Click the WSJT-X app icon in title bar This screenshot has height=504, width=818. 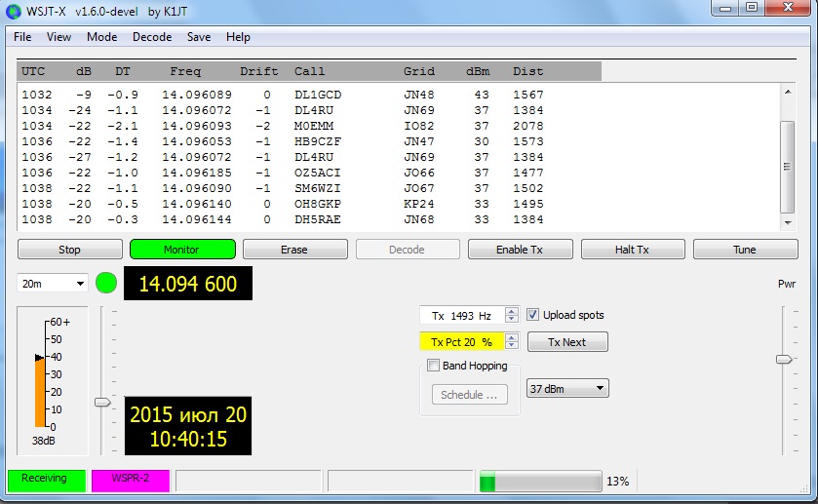[x=13, y=10]
